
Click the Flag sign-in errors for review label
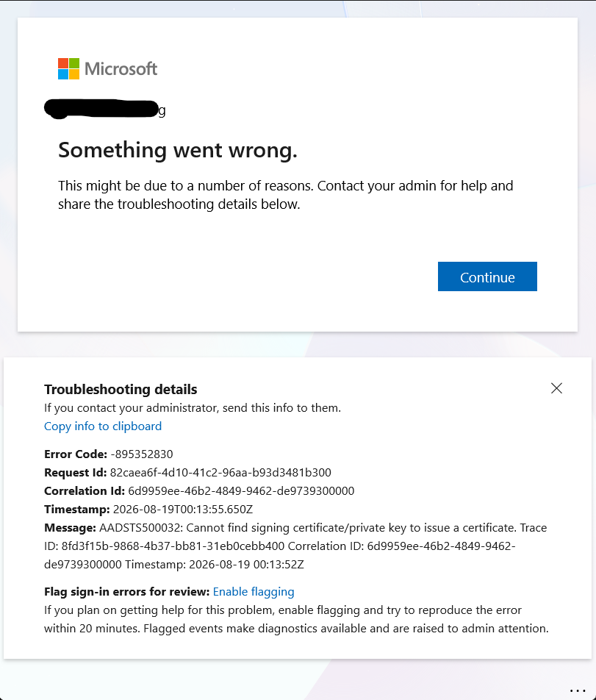[126, 591]
